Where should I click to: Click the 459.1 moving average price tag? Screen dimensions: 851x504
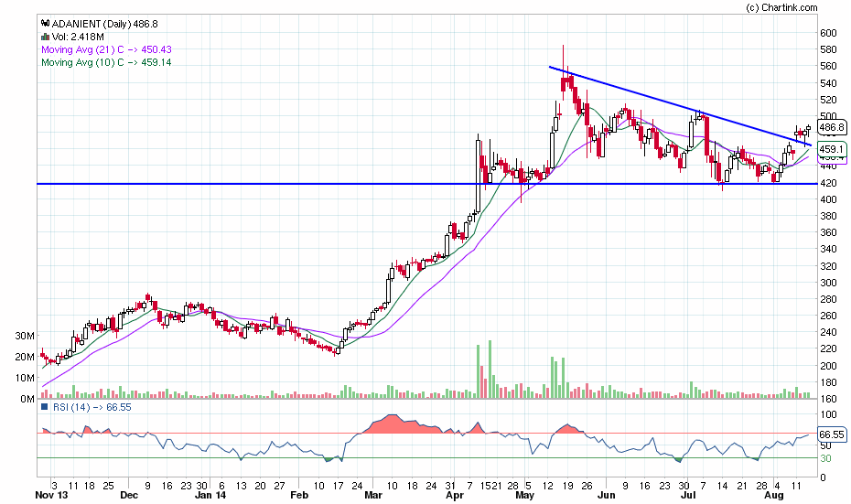pyautogui.click(x=832, y=149)
